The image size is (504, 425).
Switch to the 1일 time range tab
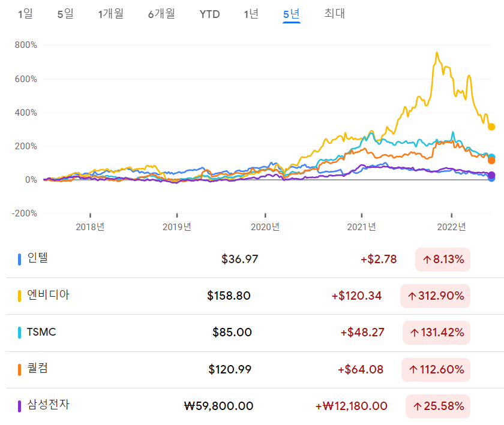point(25,14)
